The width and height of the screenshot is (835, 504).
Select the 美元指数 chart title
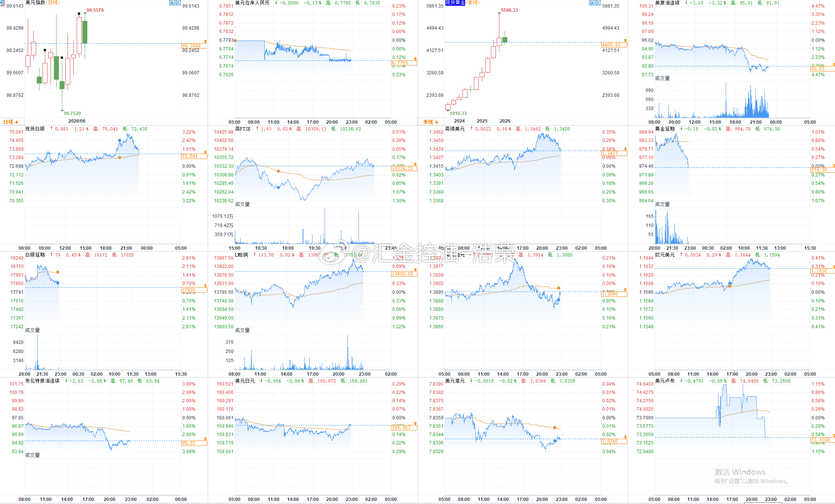click(x=35, y=3)
